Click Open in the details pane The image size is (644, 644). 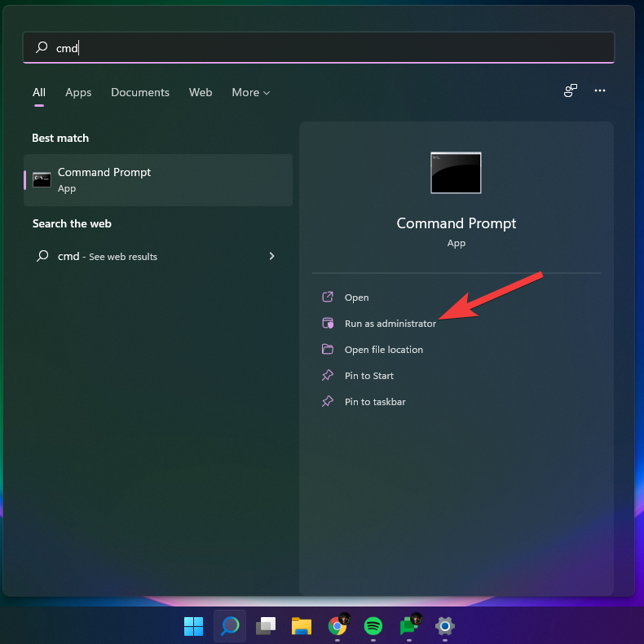[356, 298]
